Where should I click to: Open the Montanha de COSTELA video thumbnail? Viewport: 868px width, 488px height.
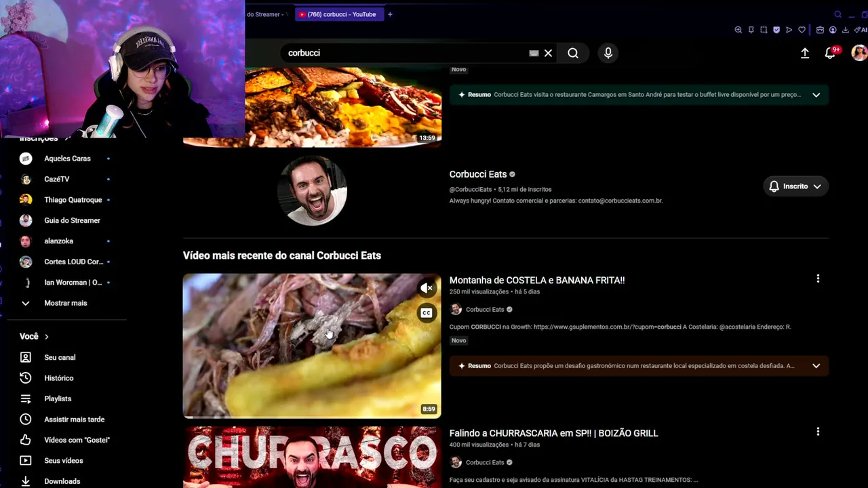tap(312, 346)
